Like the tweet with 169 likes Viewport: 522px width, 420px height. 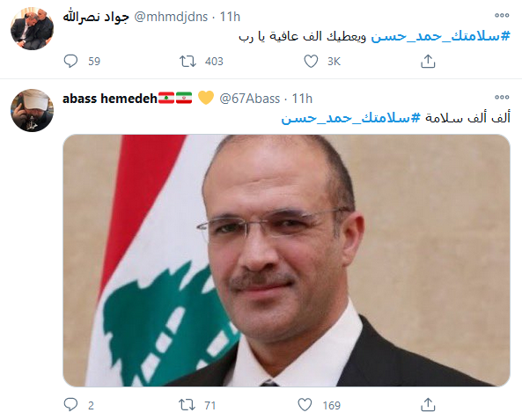[305, 405]
